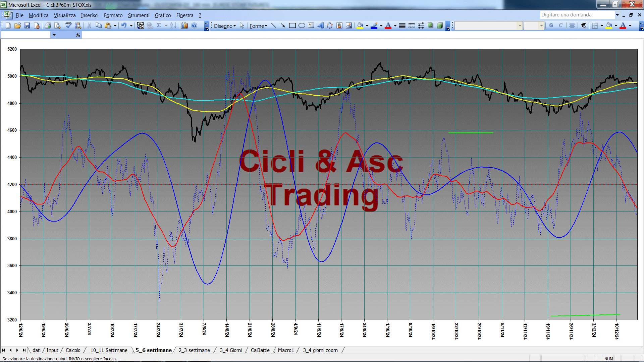Open the Strumenti menu

139,15
